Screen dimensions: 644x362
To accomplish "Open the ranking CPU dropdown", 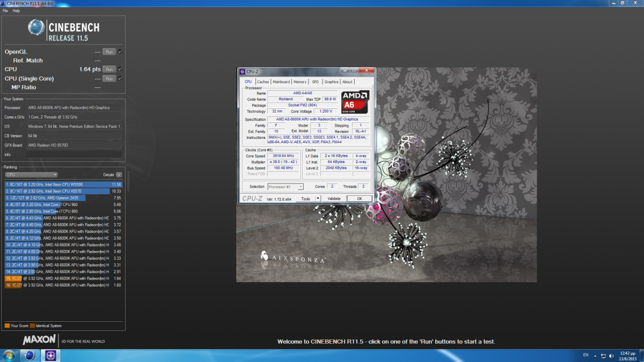I will tap(31, 175).
